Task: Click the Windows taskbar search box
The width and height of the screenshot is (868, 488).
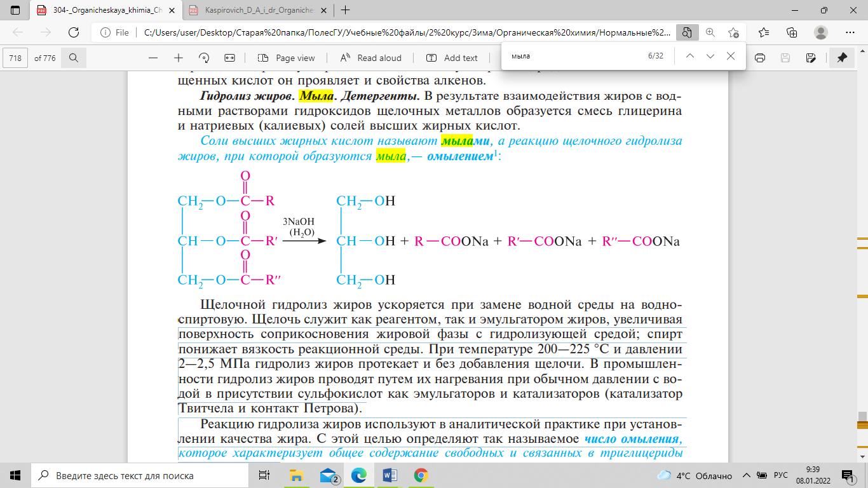Action: 140,475
